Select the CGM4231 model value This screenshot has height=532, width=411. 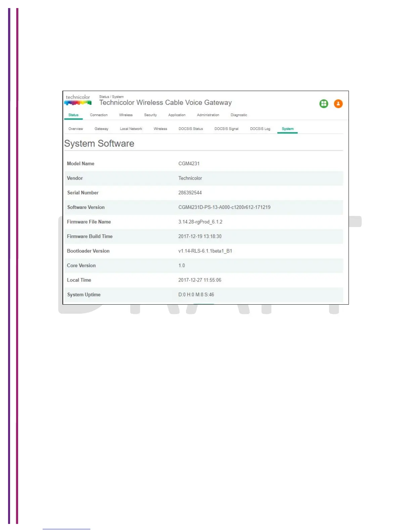189,164
